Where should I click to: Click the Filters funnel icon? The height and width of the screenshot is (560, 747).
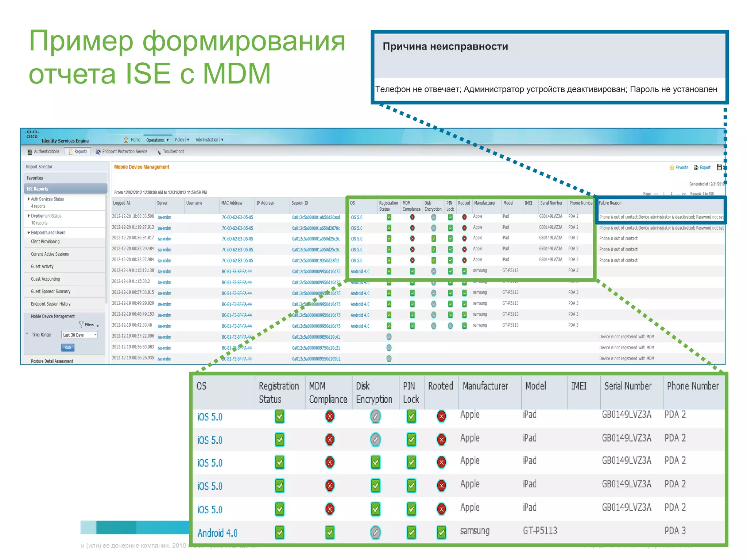(x=81, y=324)
